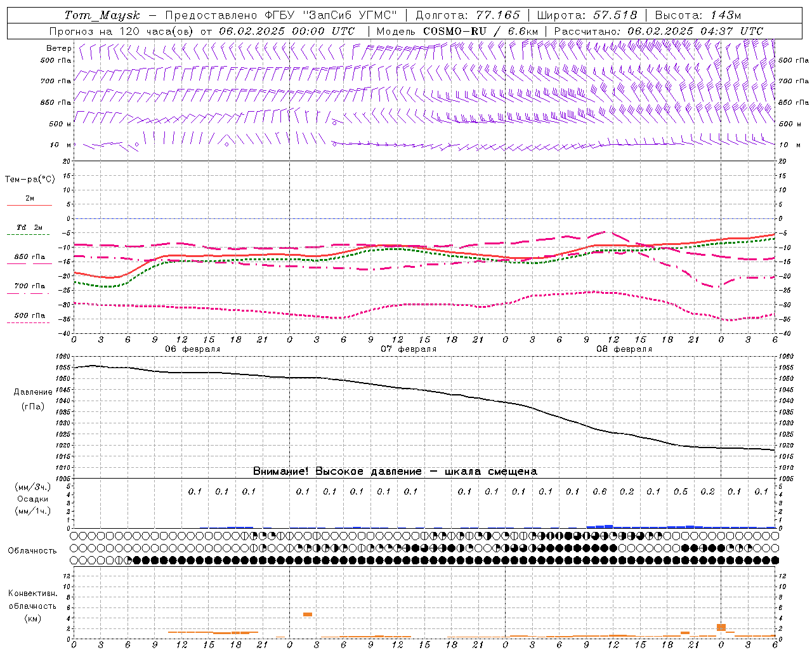Click the right 850 гПа wind level label

click(794, 102)
